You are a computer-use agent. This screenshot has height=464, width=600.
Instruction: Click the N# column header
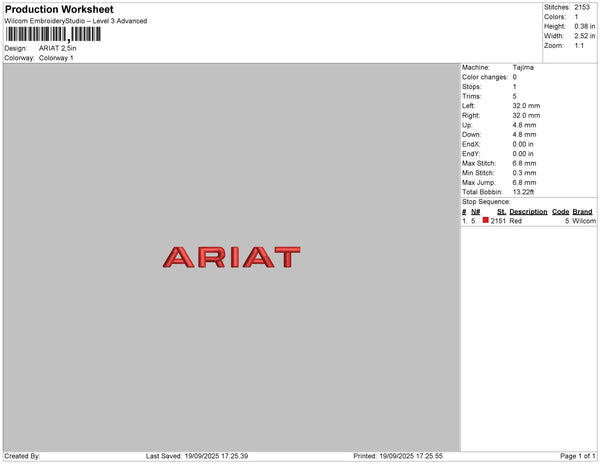(476, 212)
